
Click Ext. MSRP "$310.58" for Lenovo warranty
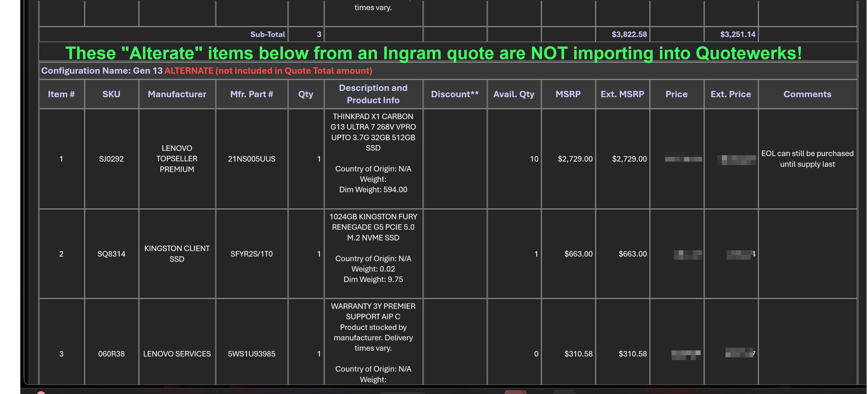632,353
